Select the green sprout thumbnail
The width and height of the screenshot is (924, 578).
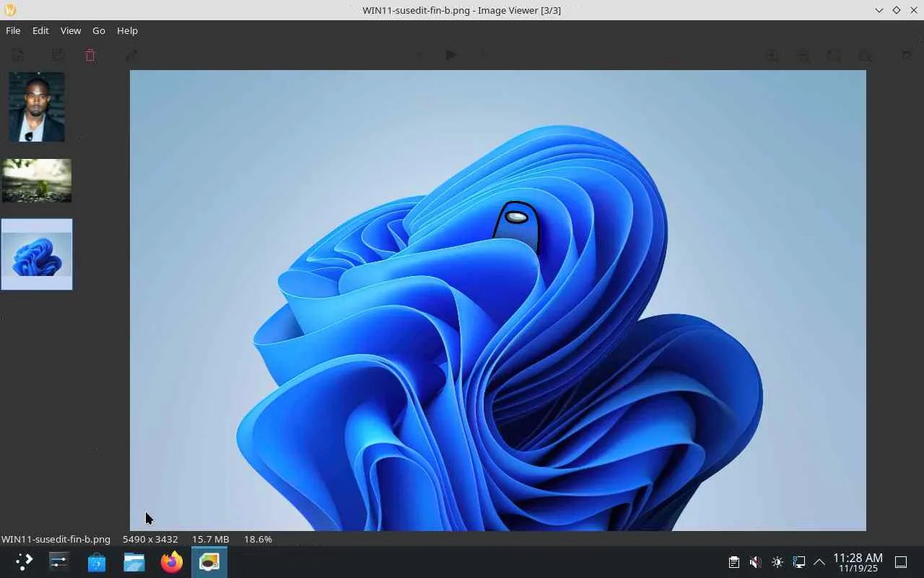(37, 181)
